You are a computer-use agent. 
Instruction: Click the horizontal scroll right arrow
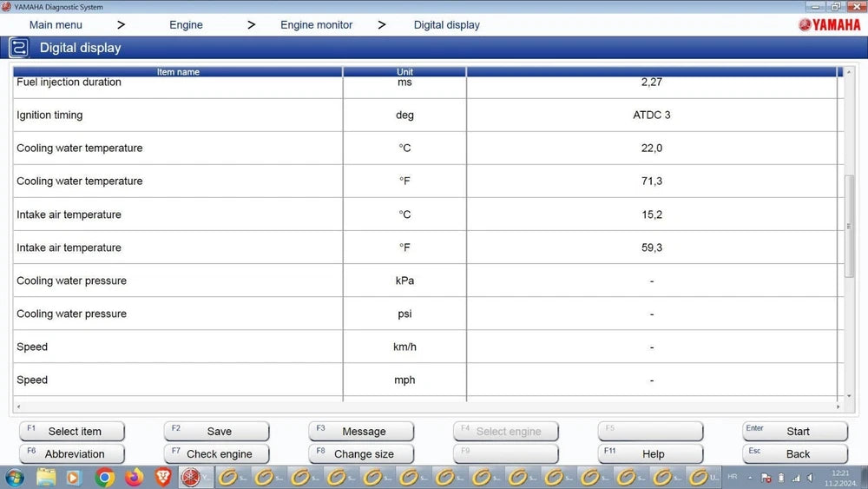pos(838,406)
